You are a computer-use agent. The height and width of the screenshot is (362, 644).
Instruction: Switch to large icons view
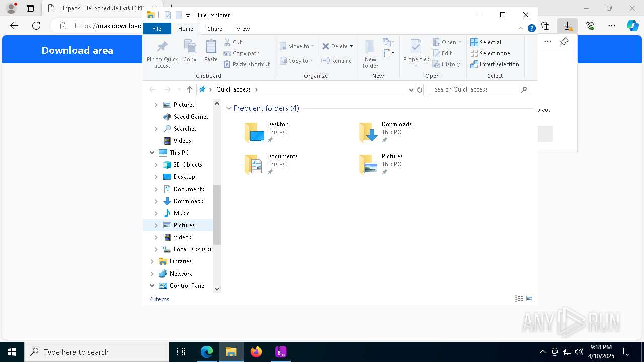(530, 299)
